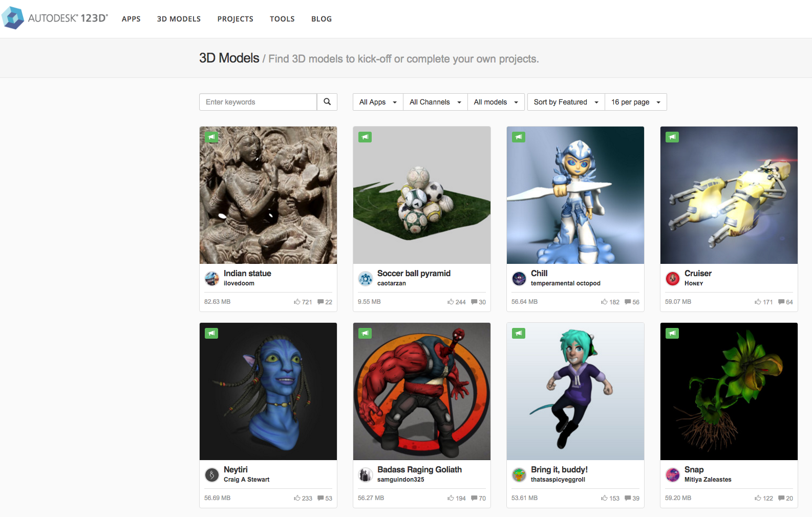Open the TOOLS menu item
Viewport: 812px width, 517px height.
282,19
